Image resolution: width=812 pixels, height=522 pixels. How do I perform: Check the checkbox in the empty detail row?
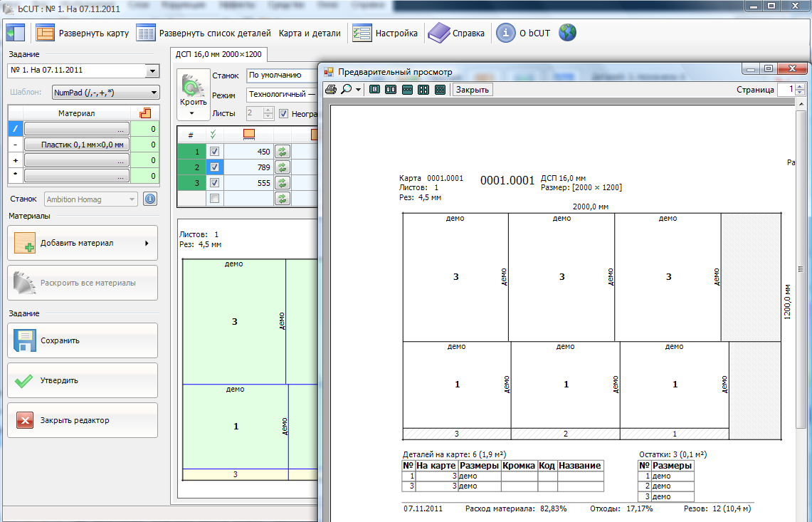pos(214,199)
